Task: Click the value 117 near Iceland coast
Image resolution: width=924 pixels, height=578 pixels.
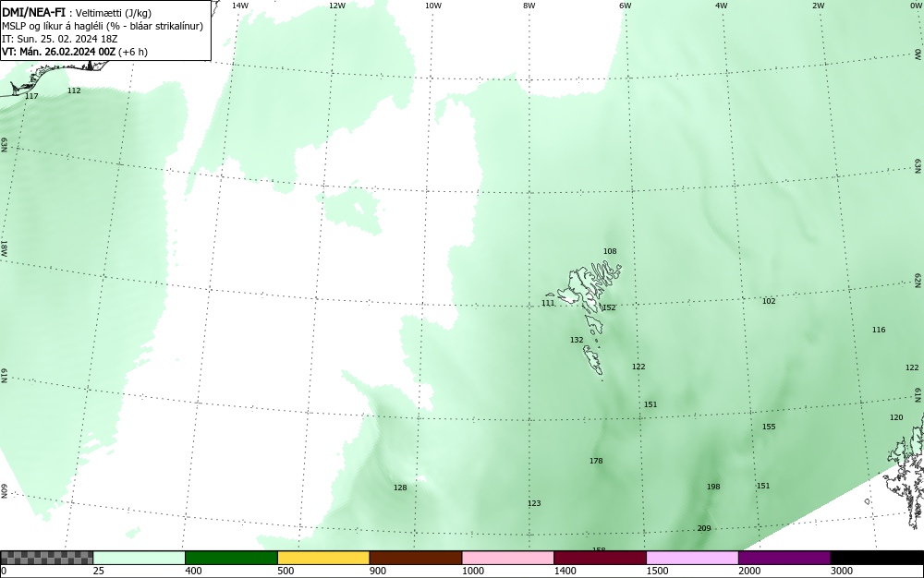Action: 31,96
